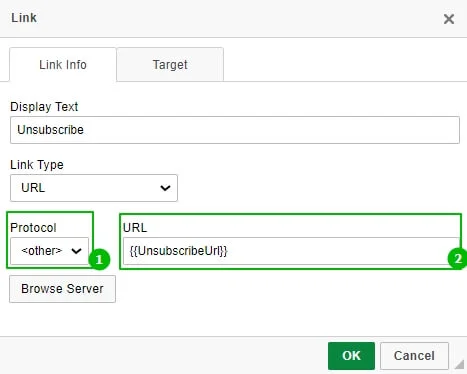467x374 pixels.
Task: Click the Display Text input field
Action: [x=235, y=130]
